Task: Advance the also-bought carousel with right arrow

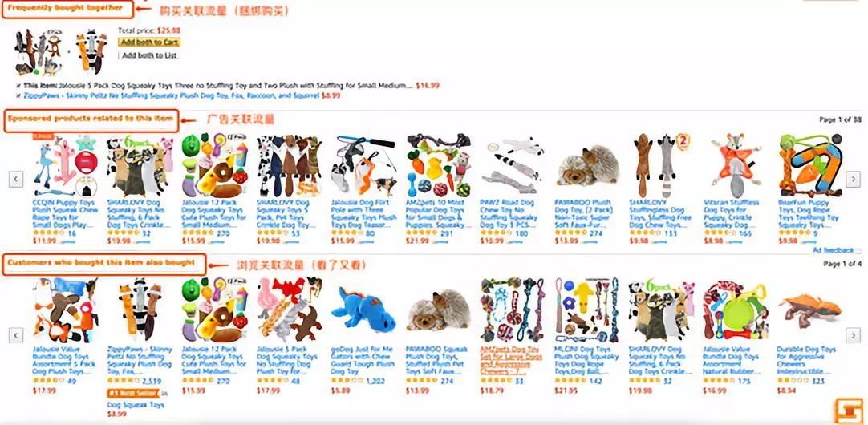Action: [x=853, y=335]
